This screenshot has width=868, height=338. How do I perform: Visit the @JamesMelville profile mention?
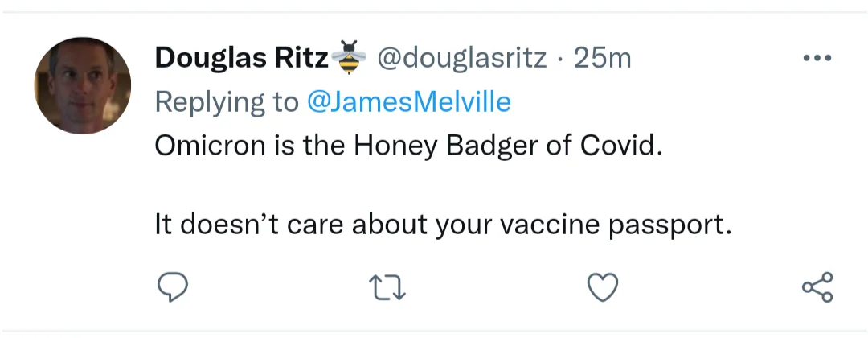click(x=409, y=102)
